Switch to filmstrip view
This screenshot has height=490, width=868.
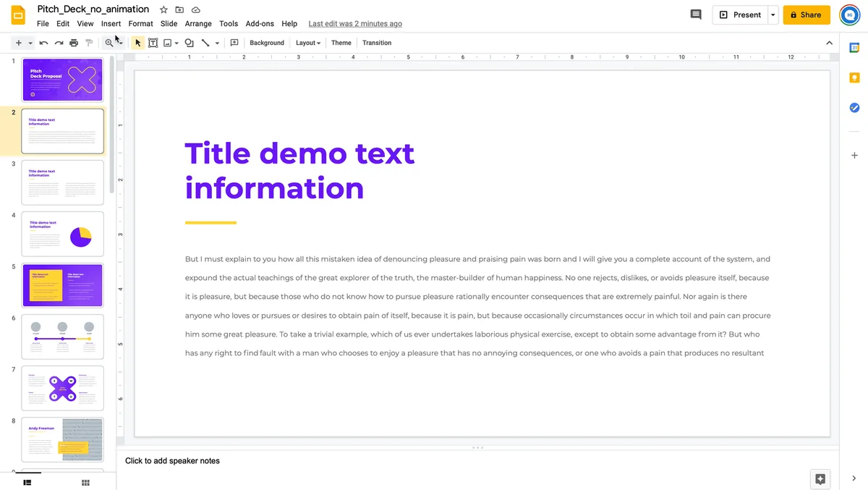click(27, 482)
